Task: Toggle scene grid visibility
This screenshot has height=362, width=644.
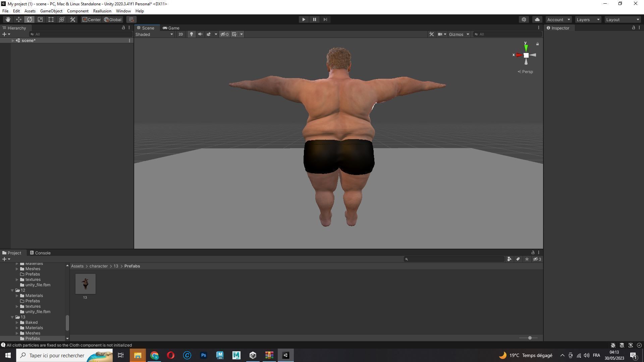Action: tap(234, 34)
